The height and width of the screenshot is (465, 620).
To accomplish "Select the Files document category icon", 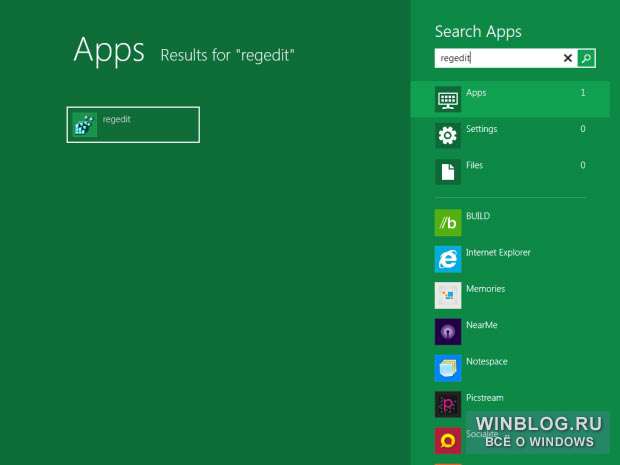I will pyautogui.click(x=448, y=172).
